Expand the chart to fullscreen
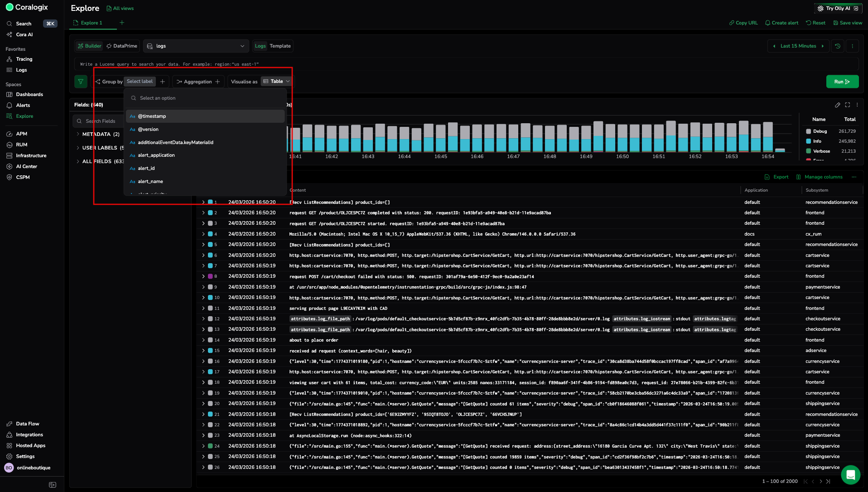Screen dimensions: 868x492 point(847,105)
